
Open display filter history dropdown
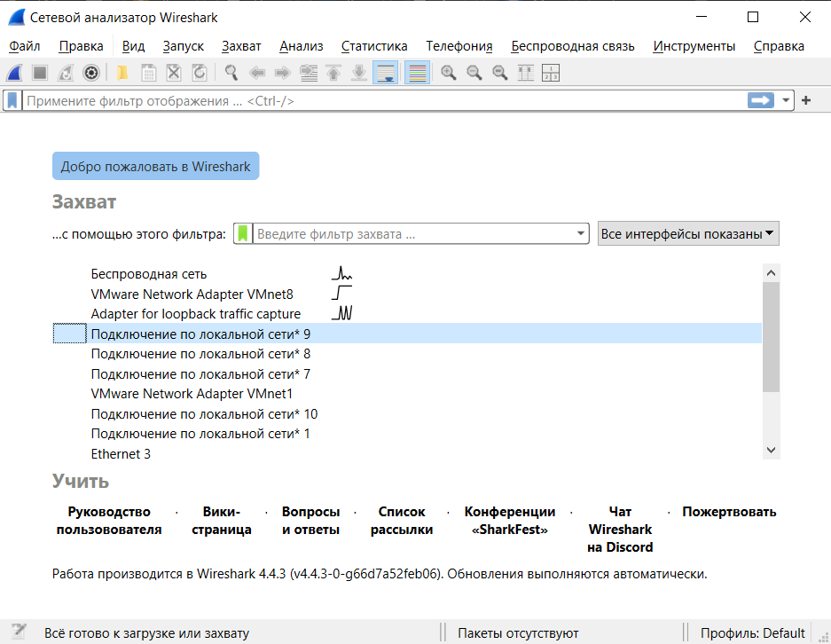(x=786, y=100)
